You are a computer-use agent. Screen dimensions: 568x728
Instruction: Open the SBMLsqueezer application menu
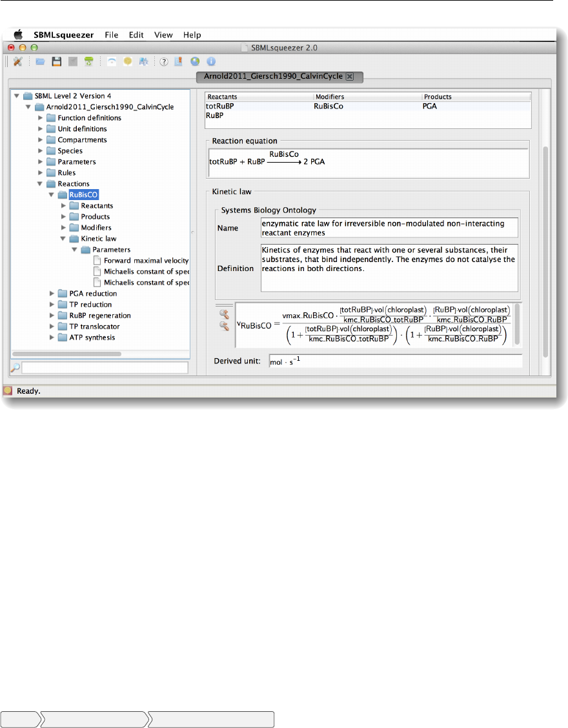[64, 35]
